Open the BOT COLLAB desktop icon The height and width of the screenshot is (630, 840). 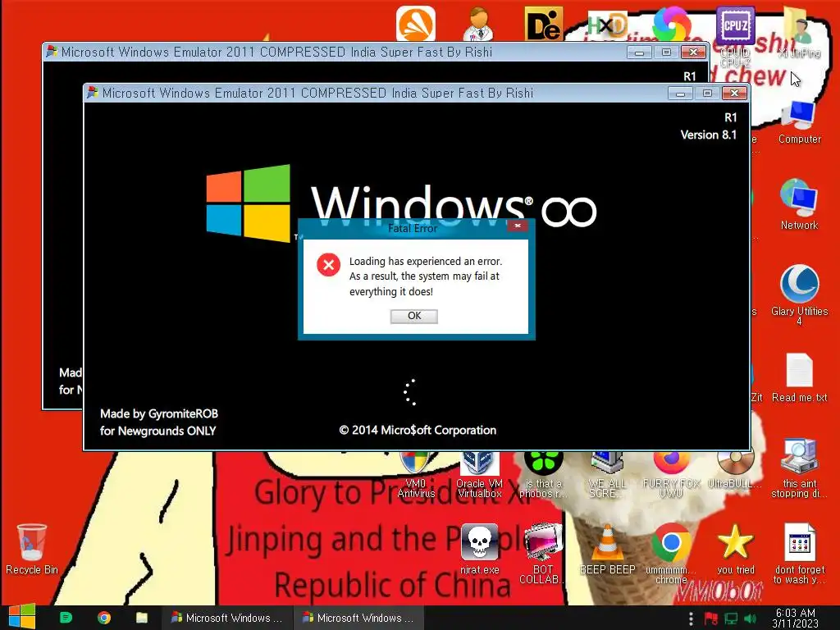point(542,554)
